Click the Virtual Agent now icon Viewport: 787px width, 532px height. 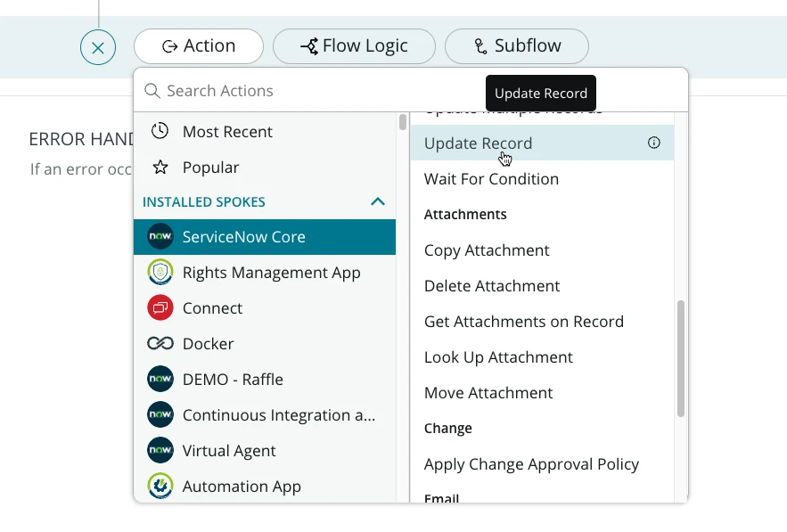[x=160, y=451]
